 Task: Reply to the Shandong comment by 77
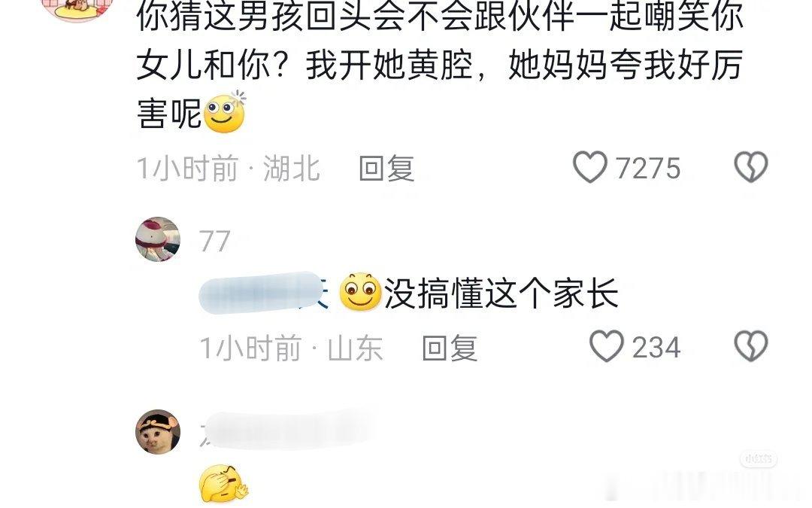[450, 348]
